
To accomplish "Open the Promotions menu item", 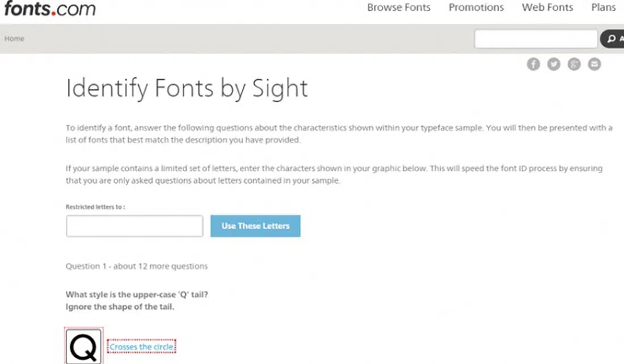I will pos(476,7).
